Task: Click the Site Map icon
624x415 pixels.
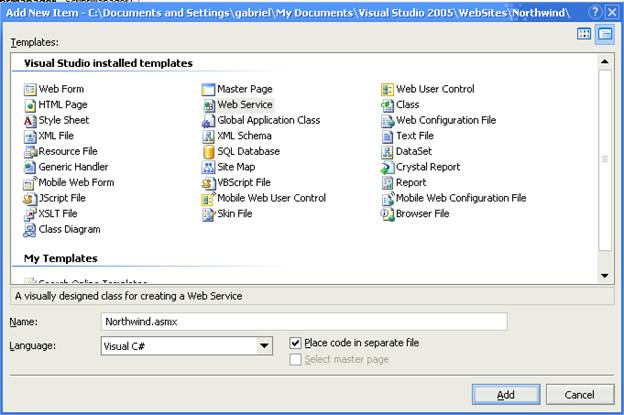Action: 209,168
